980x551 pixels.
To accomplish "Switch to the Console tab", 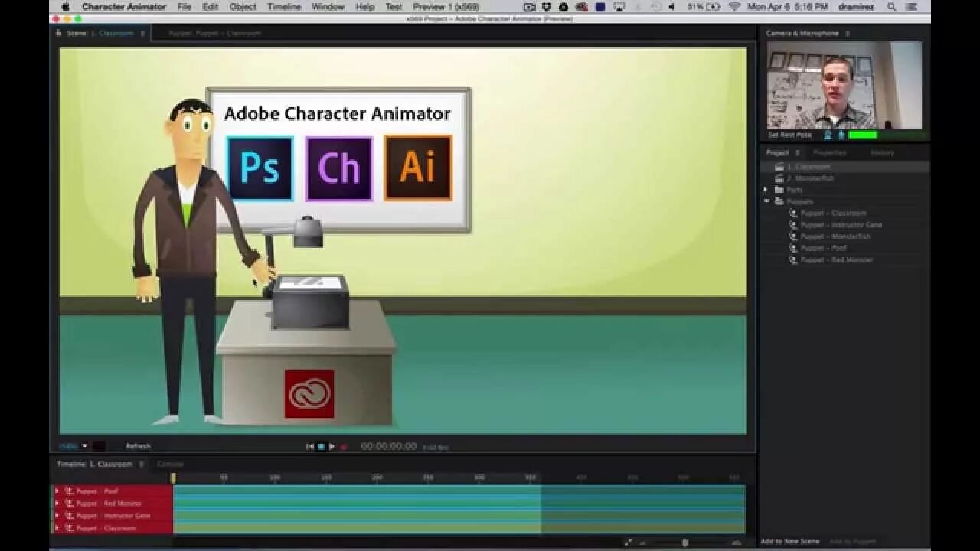I will pyautogui.click(x=170, y=464).
